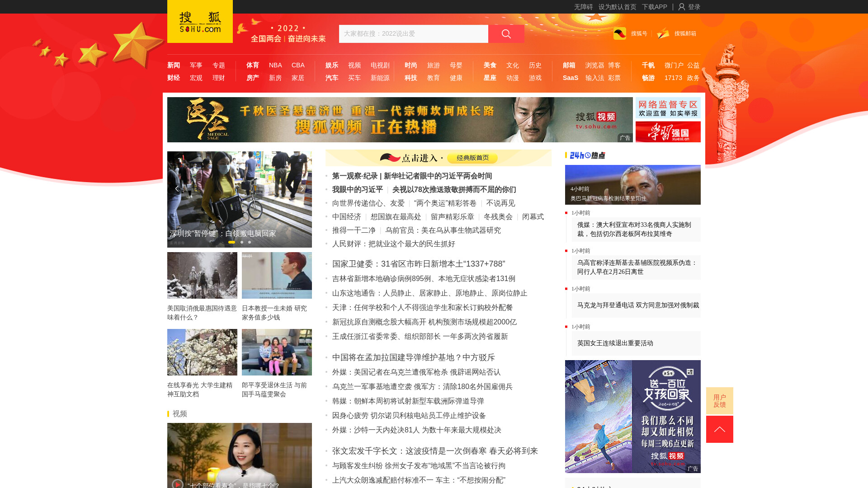Screen dimensions: 868x488
Task: Open the 搜狐邮箱 text link
Action: [685, 33]
